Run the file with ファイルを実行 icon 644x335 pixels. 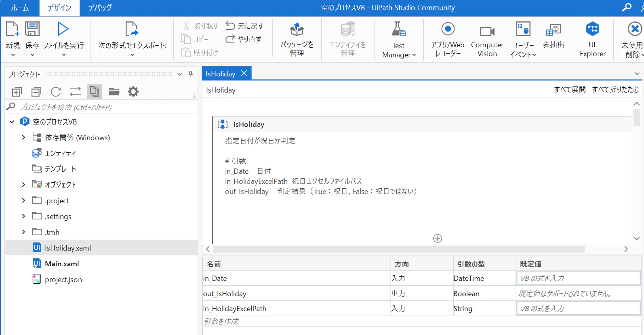tap(63, 29)
